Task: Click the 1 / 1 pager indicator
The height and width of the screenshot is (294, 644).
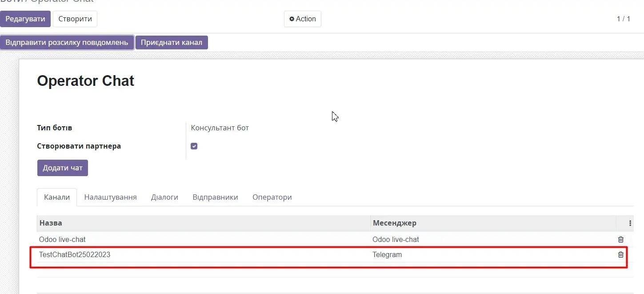Action: click(x=623, y=19)
